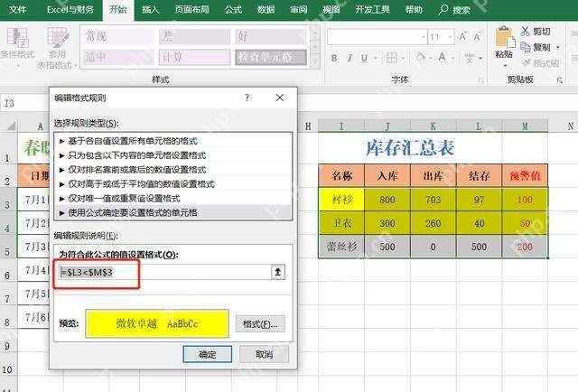Screen dimensions: 578x392
Task: Open font size dropdown
Action: pyautogui.click(x=450, y=37)
